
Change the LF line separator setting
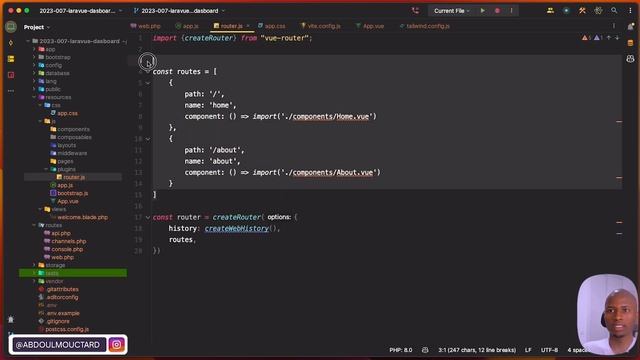point(528,350)
